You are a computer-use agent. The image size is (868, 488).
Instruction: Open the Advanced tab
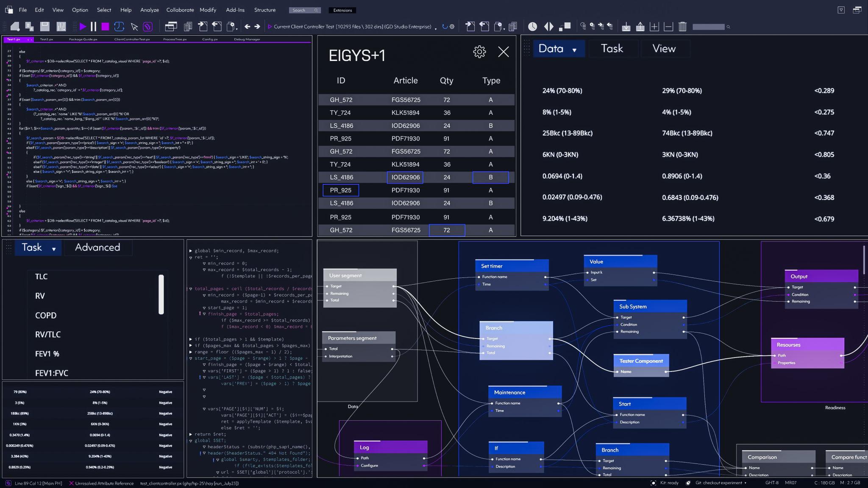point(97,247)
